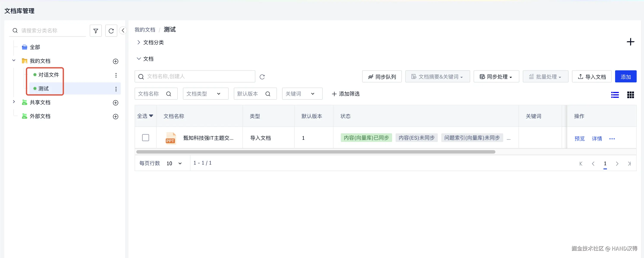Image resolution: width=644 pixels, height=258 pixels.
Task: Collapse the left sidebar panel
Action: (x=123, y=30)
